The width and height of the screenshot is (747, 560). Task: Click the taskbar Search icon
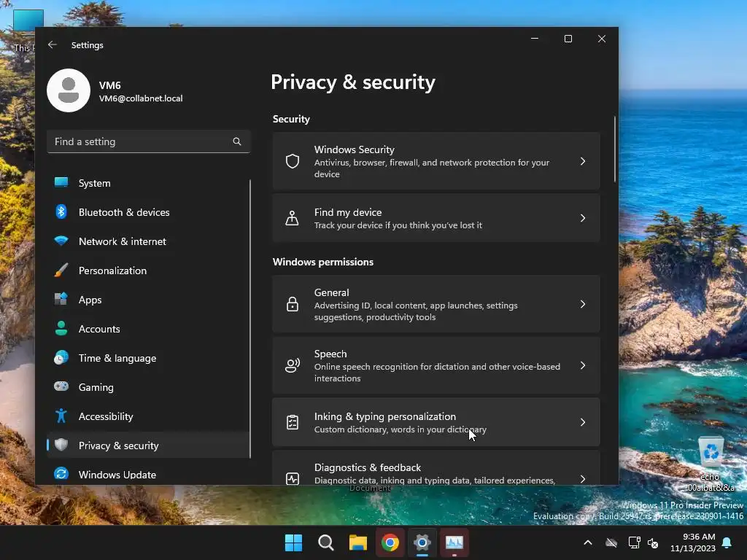pos(326,542)
